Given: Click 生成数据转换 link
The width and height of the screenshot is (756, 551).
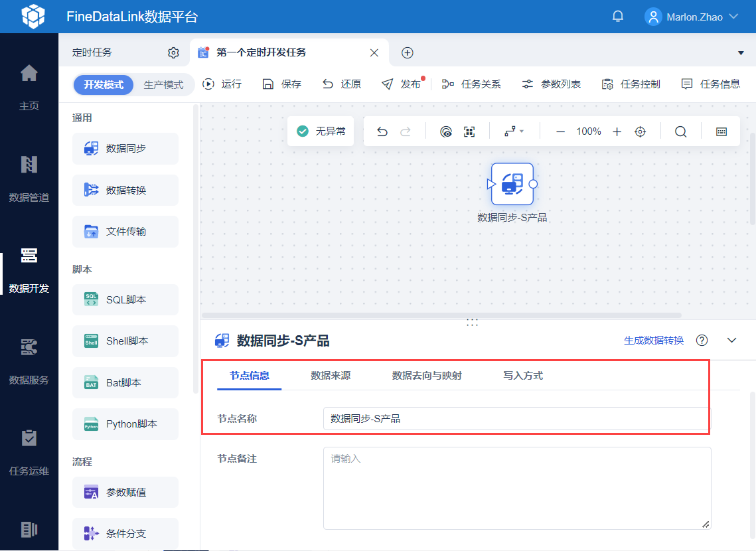Looking at the screenshot, I should [654, 341].
